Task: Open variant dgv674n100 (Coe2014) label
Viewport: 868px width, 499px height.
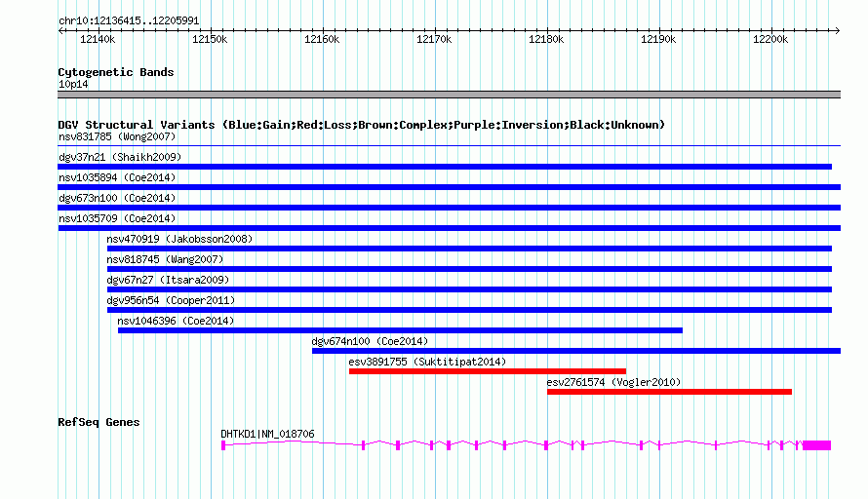Action: pos(370,341)
